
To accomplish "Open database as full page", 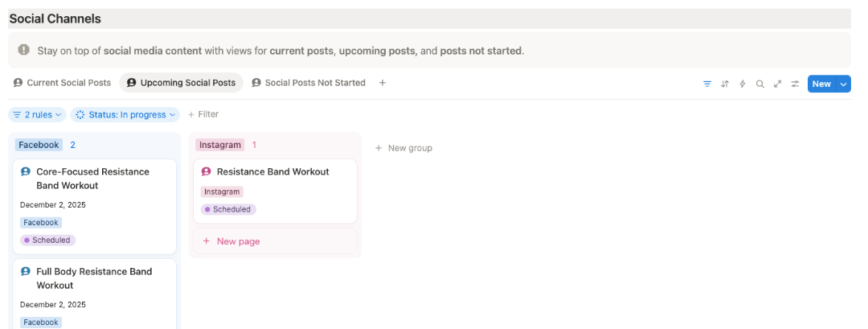I will coord(778,84).
